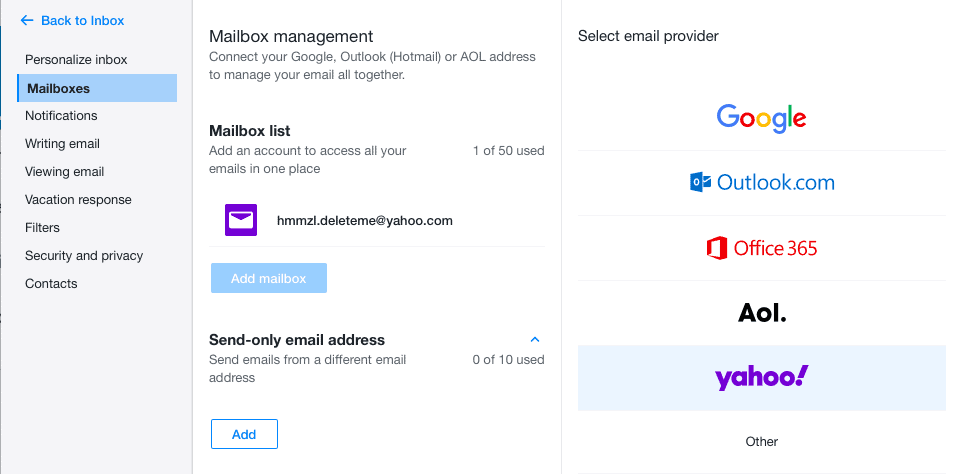961x474 pixels.
Task: Open Personalize inbox settings
Action: pos(76,59)
